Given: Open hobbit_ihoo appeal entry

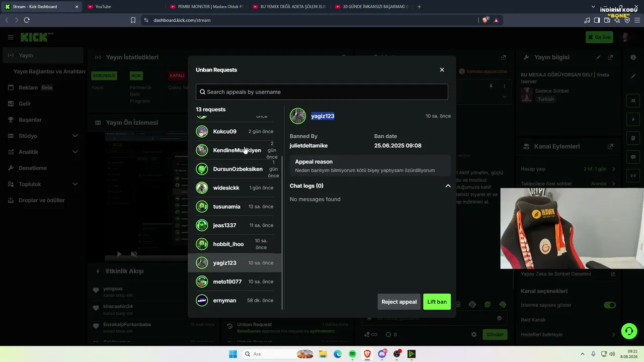Looking at the screenshot, I should [234, 244].
